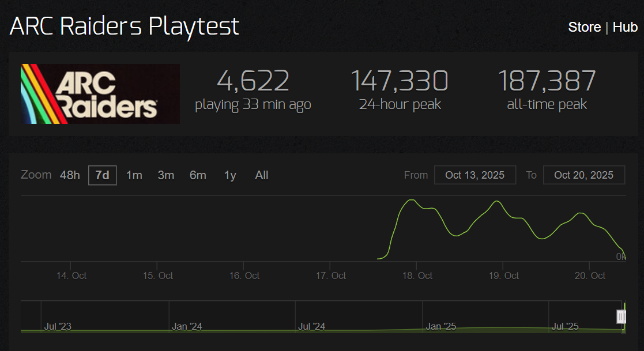Click the navigator range handle on timeline
This screenshot has width=644, height=351.
tap(620, 316)
